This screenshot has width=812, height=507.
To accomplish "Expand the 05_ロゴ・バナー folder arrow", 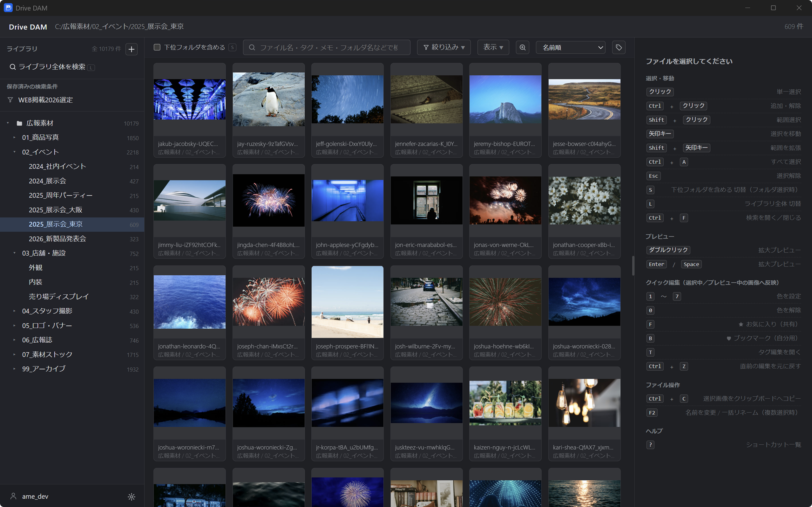I will click(x=14, y=325).
